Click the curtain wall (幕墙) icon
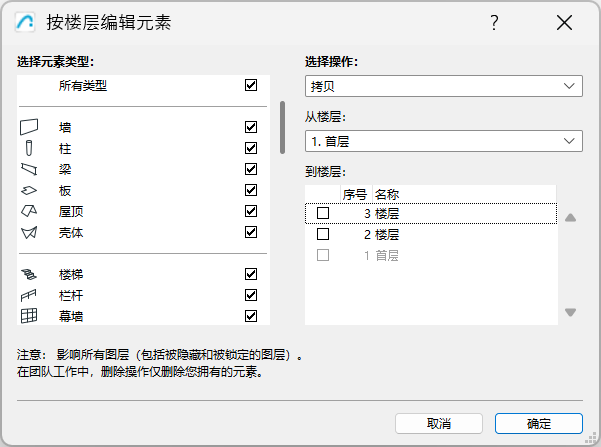601x447 pixels. 29,316
